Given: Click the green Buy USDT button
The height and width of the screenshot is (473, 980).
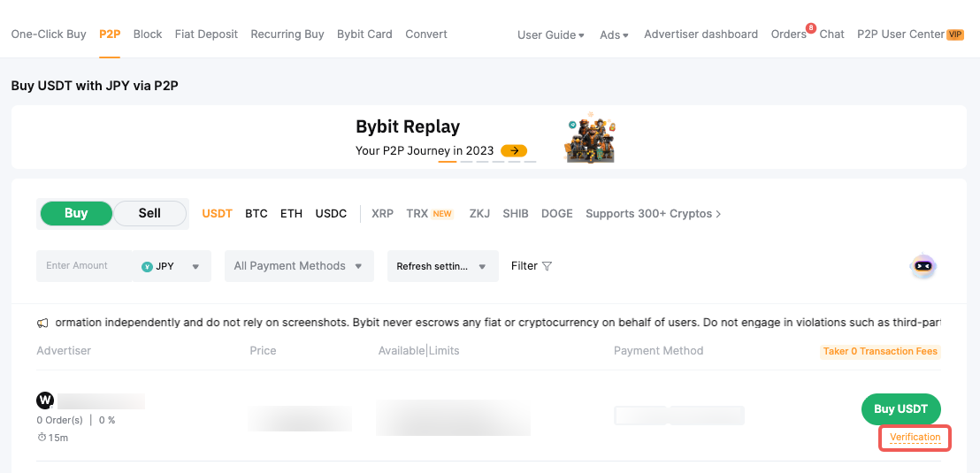Looking at the screenshot, I should click(x=900, y=408).
